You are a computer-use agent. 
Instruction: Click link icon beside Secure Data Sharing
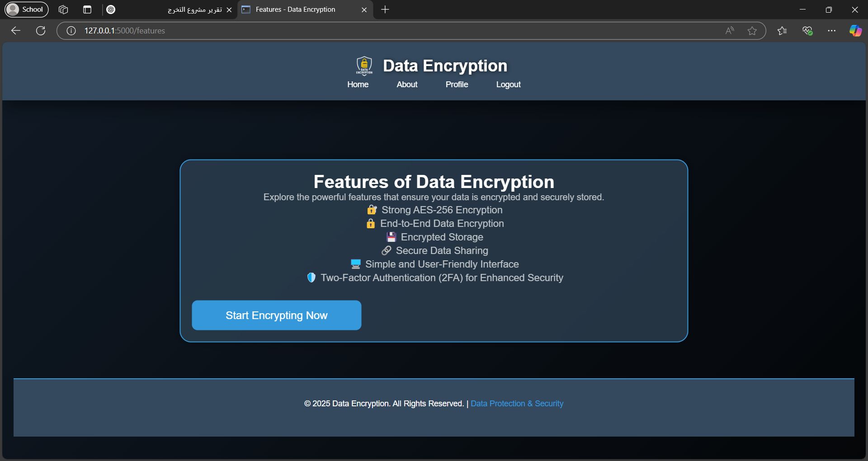[387, 250]
